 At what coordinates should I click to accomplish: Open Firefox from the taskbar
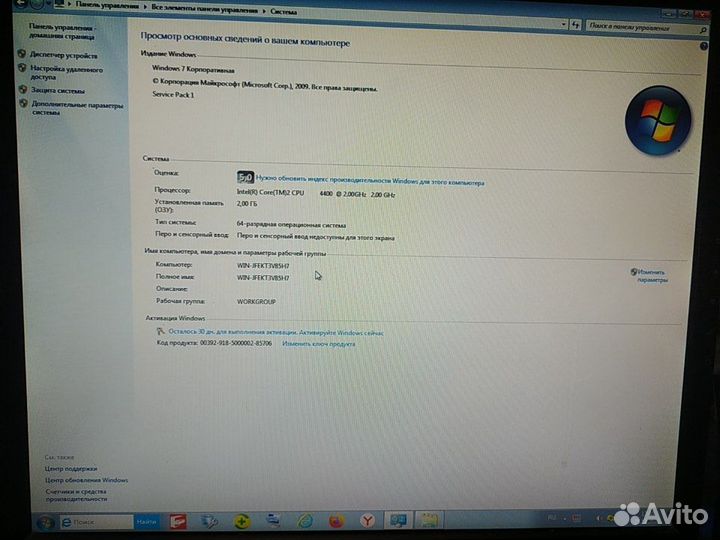point(336,521)
